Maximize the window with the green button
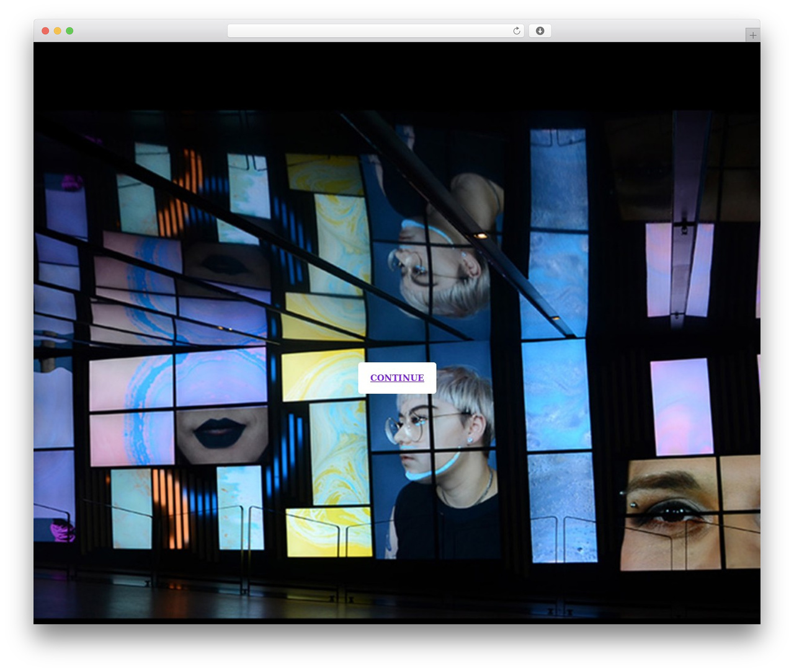This screenshot has height=672, width=794. [69, 31]
